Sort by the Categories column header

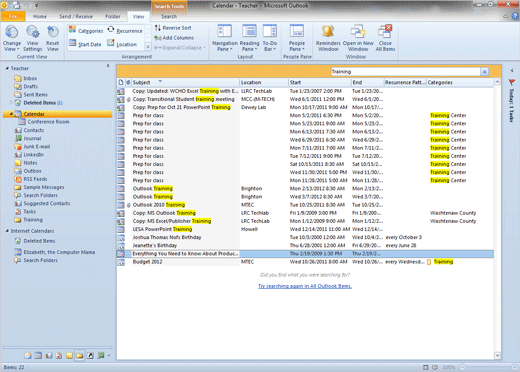pyautogui.click(x=460, y=82)
